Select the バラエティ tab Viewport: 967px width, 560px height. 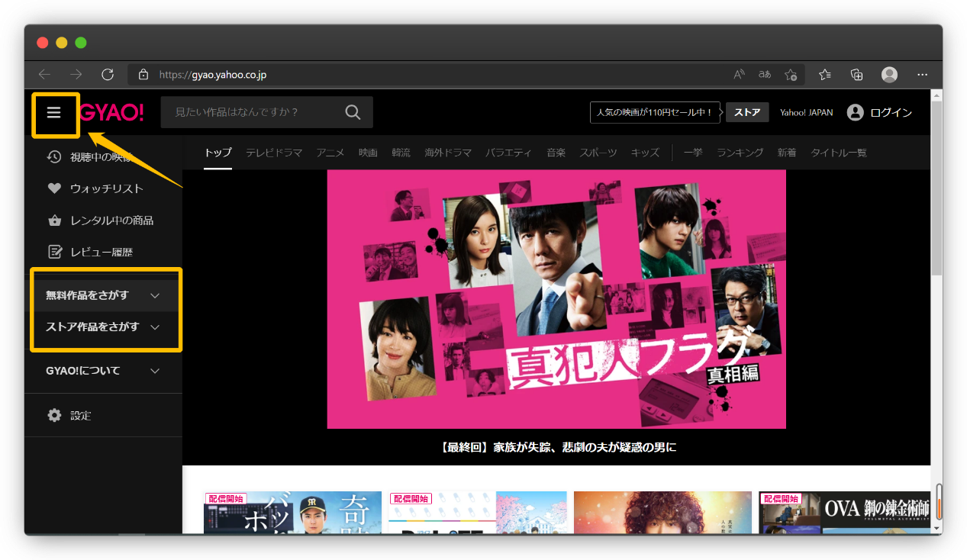tap(508, 153)
